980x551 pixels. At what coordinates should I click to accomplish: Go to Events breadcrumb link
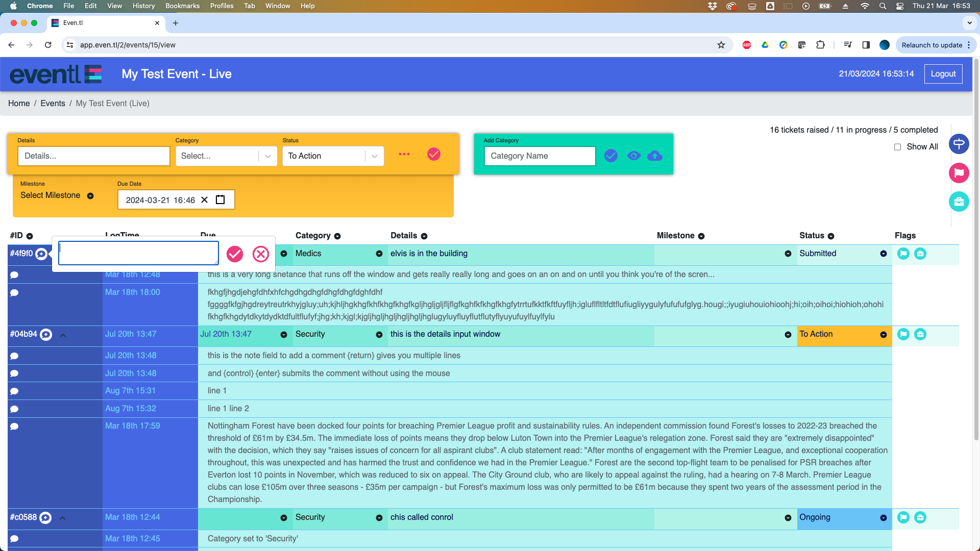tap(53, 104)
